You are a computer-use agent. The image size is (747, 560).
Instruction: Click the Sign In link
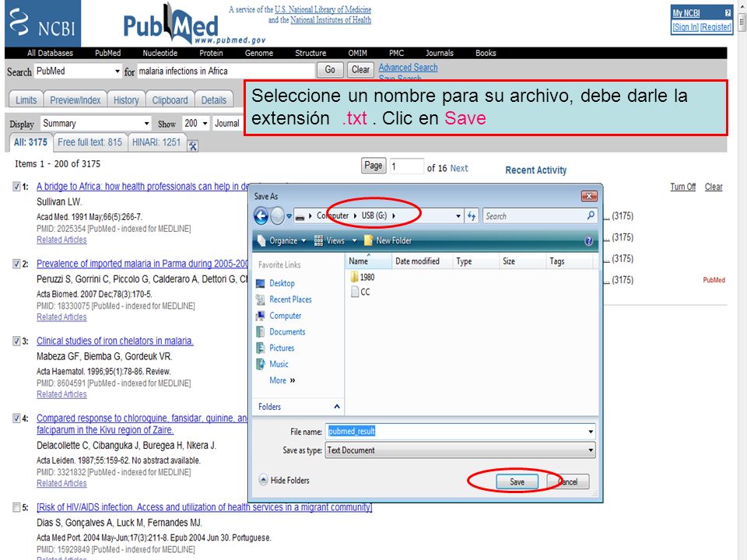tap(686, 27)
